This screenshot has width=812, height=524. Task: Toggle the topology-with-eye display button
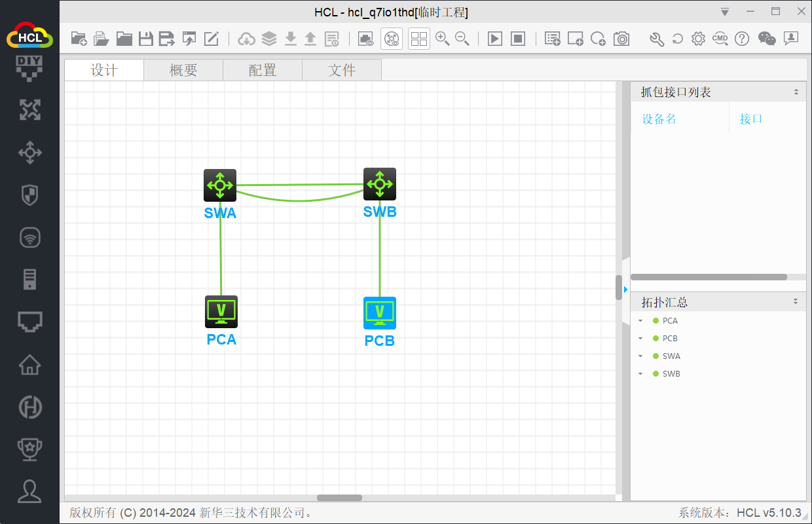[x=392, y=39]
